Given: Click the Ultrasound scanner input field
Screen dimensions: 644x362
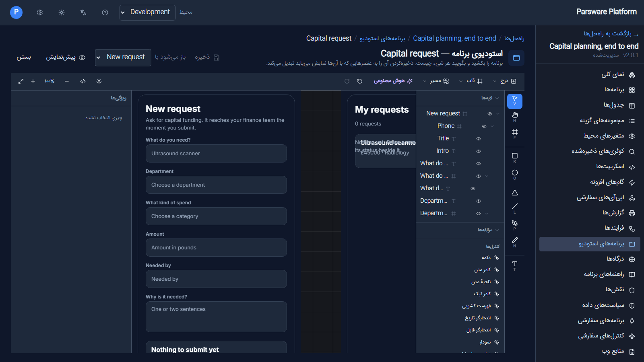Looking at the screenshot, I should (216, 154).
